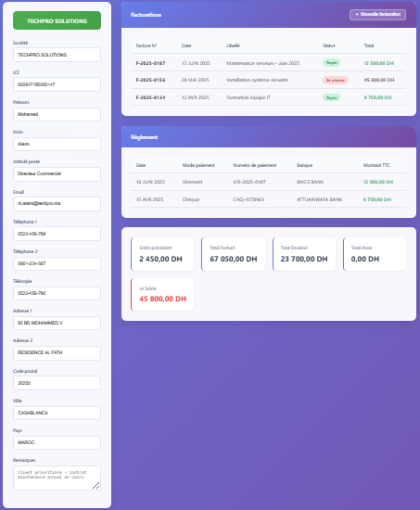This screenshot has height=510, width=420.
Task: Click the Pays field containing MAROC
Action: tap(57, 442)
